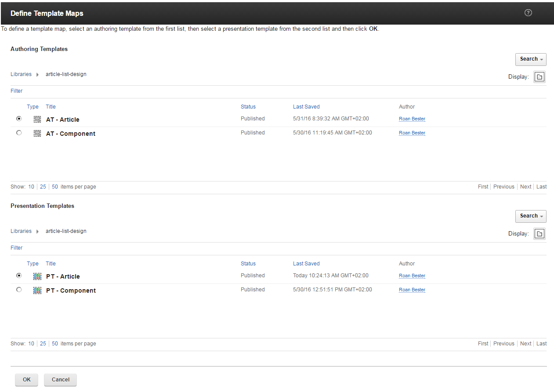Click the AT - Component template type icon
Image resolution: width=554 pixels, height=392 pixels.
37,134
